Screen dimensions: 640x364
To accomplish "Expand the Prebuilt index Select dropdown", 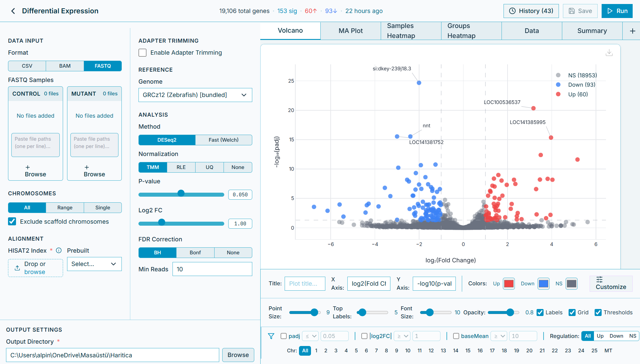I will [x=94, y=264].
